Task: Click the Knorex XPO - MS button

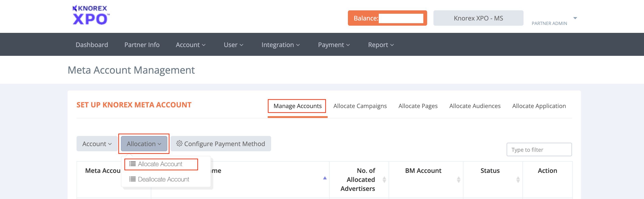Action: click(478, 18)
